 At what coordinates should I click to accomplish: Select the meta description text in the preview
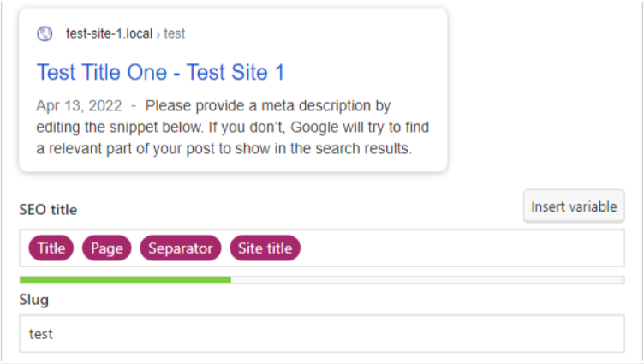coord(232,127)
